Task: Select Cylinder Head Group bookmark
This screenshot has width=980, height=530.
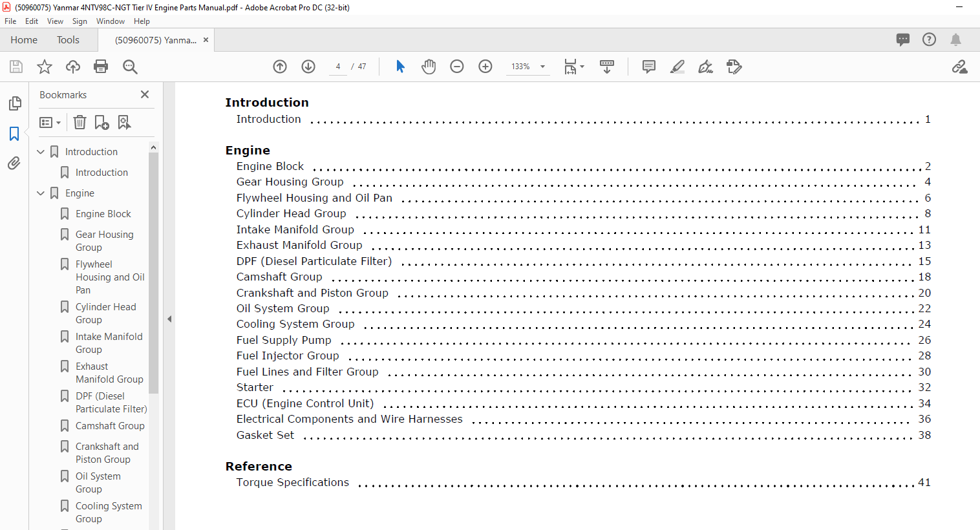Action: 106,313
